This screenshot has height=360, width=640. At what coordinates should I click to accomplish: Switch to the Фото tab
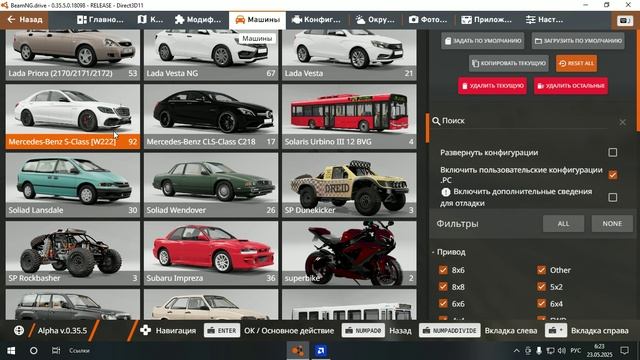(x=428, y=20)
